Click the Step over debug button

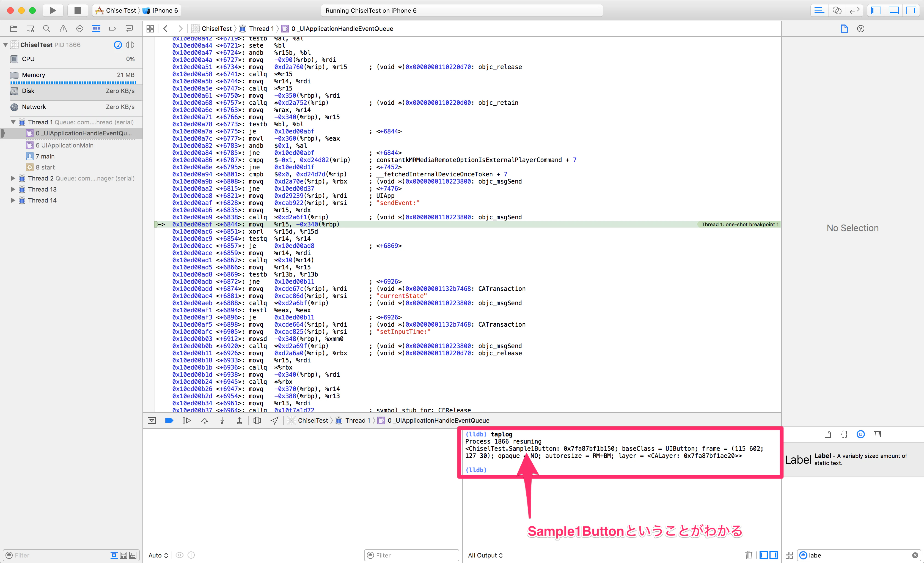tap(204, 421)
